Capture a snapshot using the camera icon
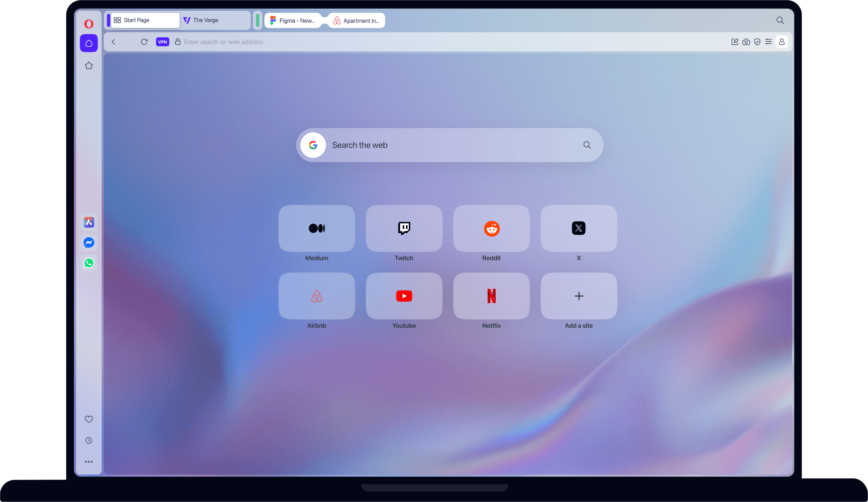This screenshot has height=502, width=868. tap(746, 42)
